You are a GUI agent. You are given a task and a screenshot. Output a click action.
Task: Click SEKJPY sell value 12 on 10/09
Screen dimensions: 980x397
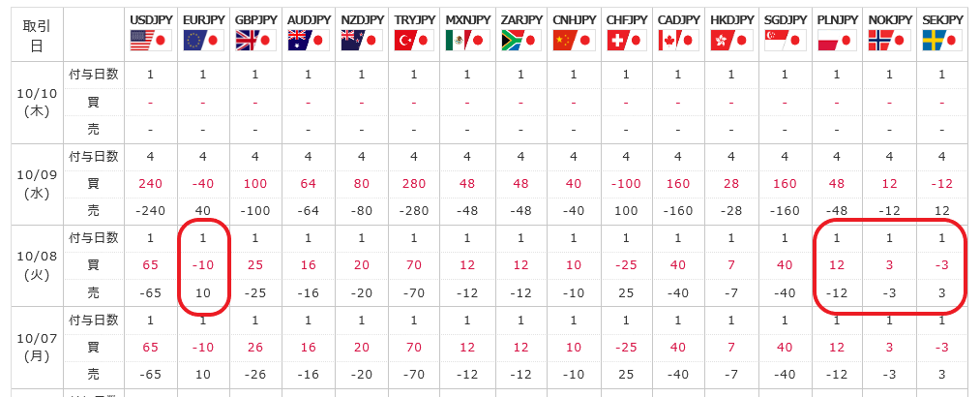point(942,211)
